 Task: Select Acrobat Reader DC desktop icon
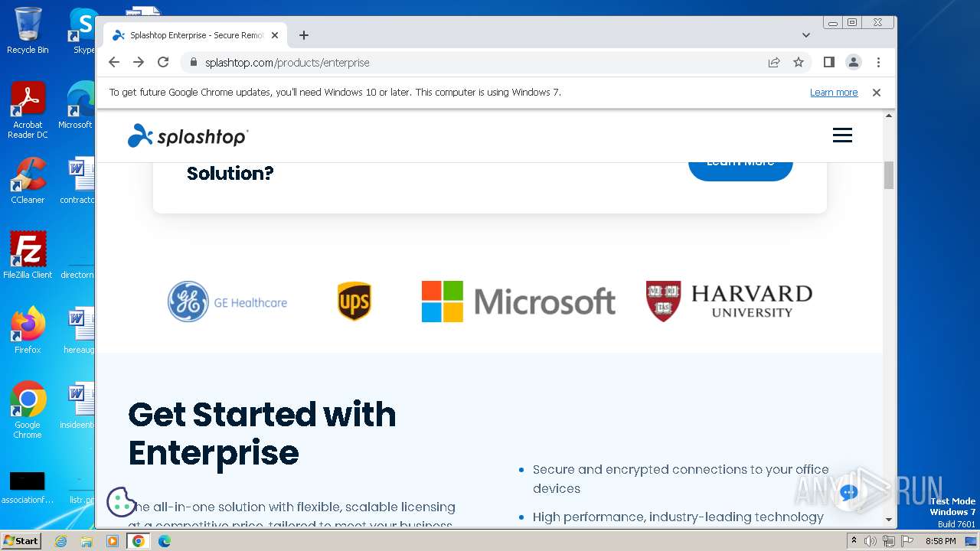click(28, 110)
